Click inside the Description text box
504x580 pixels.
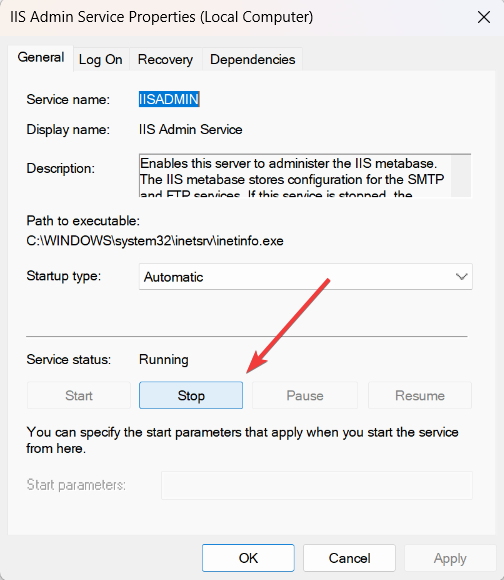tap(295, 175)
